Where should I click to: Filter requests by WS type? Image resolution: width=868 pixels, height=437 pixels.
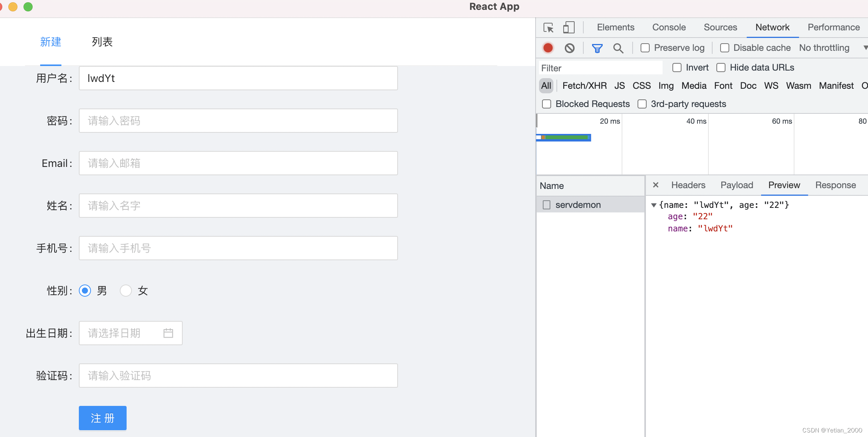pyautogui.click(x=771, y=86)
